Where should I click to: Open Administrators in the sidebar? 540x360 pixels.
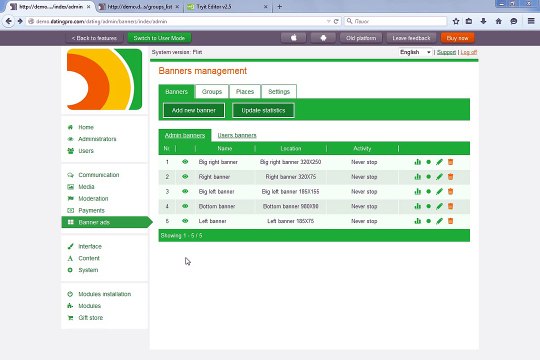[97, 139]
